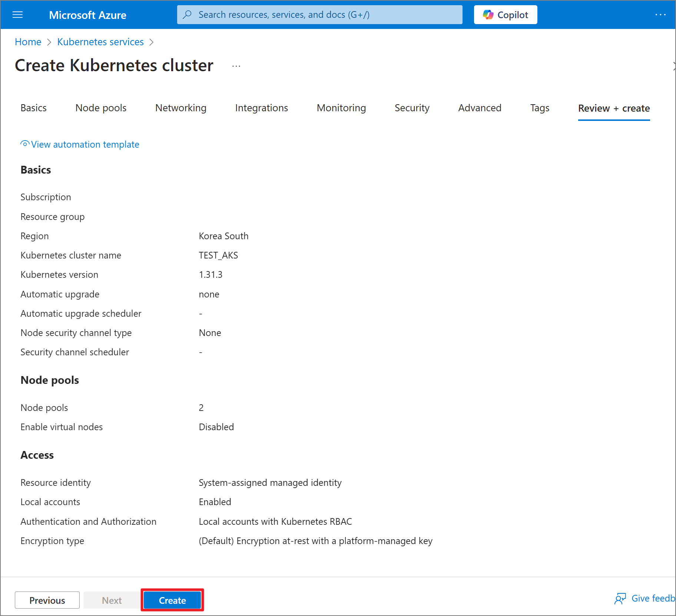Open the hamburger portal menu
The height and width of the screenshot is (616, 676).
coord(17,15)
